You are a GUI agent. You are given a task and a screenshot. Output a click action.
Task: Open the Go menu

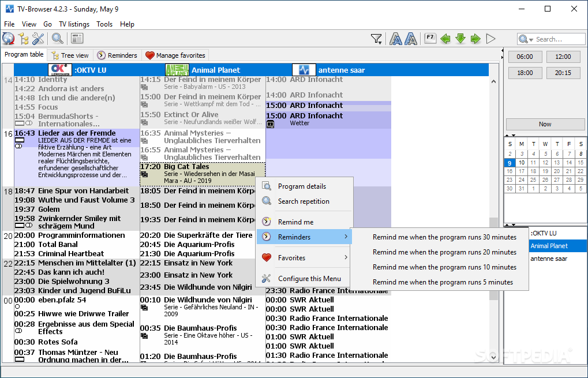point(48,24)
